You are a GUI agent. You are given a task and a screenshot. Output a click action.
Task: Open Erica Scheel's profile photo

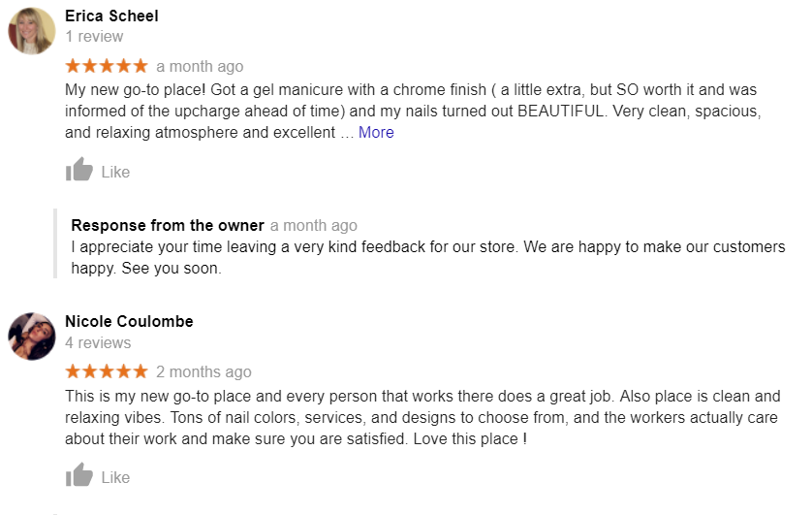[x=32, y=31]
